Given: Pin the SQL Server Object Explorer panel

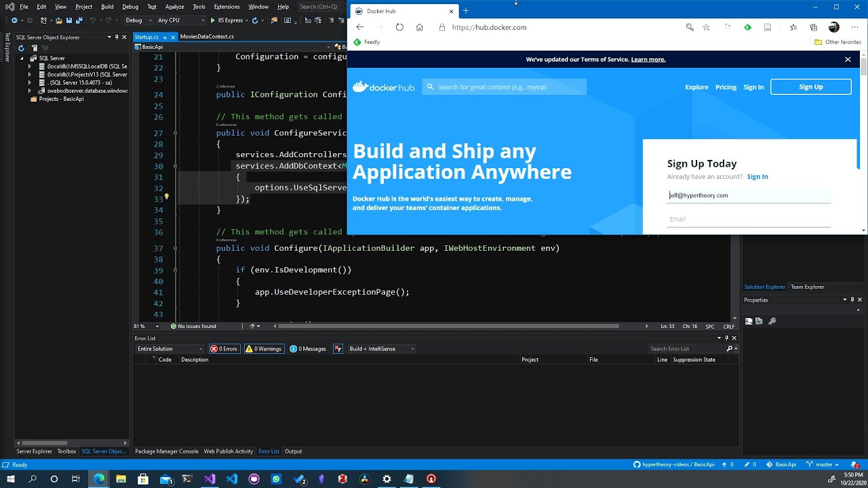Looking at the screenshot, I should 117,37.
